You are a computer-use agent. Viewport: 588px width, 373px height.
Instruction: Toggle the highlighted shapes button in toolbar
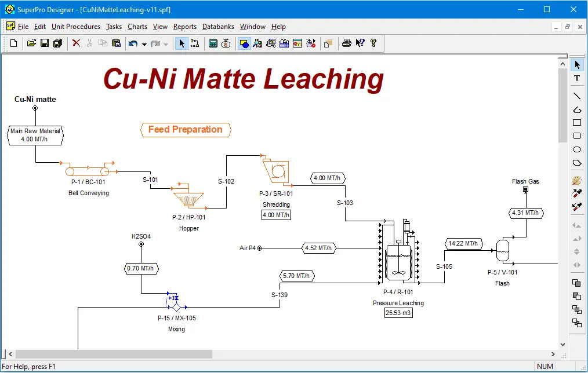point(244,43)
